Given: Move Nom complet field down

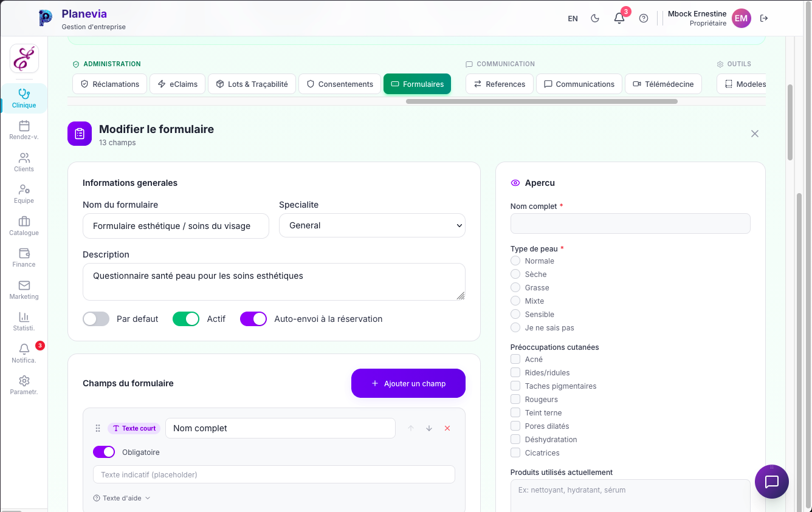Looking at the screenshot, I should (429, 428).
